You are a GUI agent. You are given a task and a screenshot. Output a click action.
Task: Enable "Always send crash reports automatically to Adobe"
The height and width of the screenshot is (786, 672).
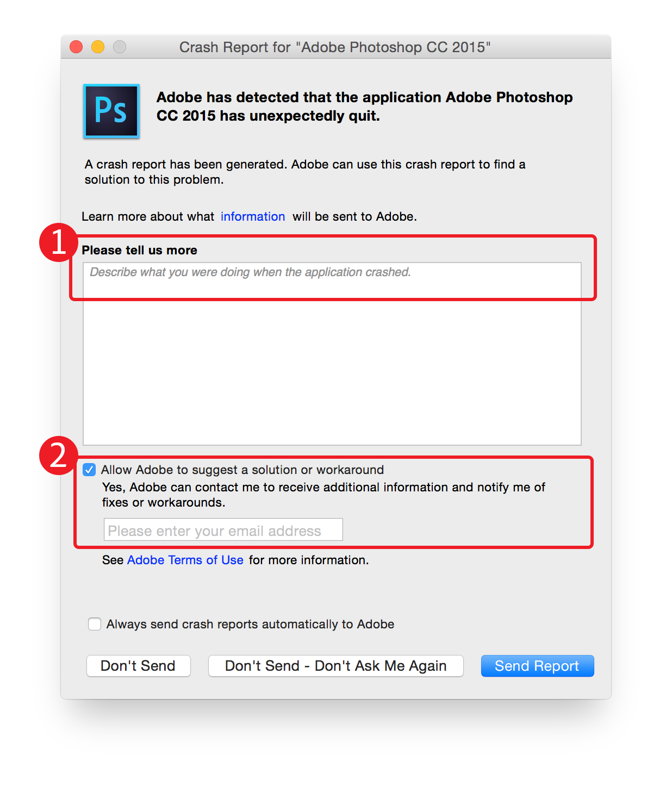pos(95,624)
